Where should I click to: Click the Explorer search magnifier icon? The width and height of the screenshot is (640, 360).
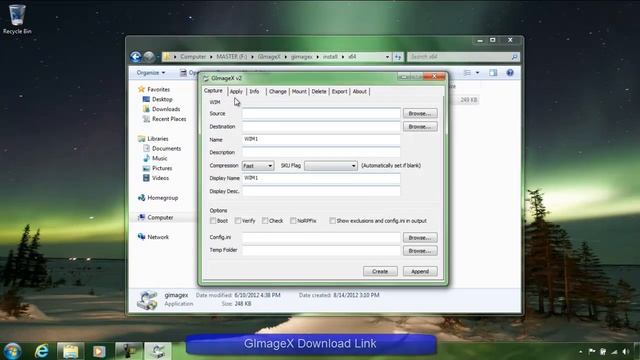pyautogui.click(x=515, y=57)
